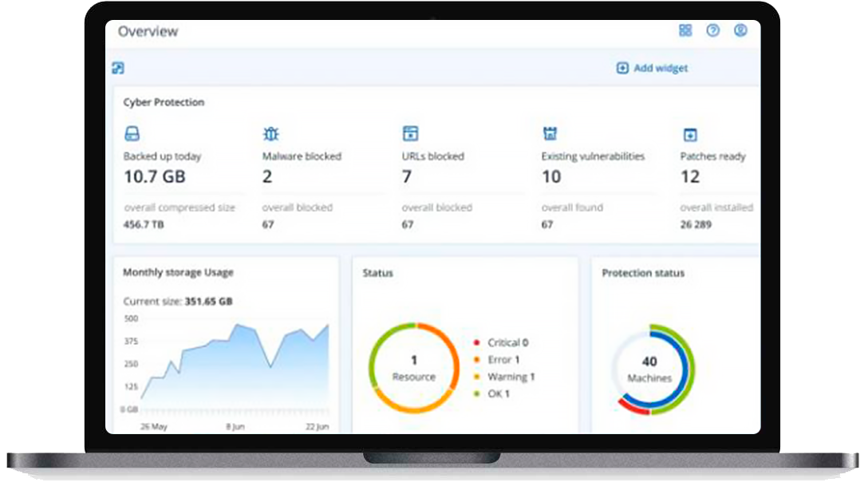Open the user account profile icon
Viewport: 868px width, 490px height.
740,30
